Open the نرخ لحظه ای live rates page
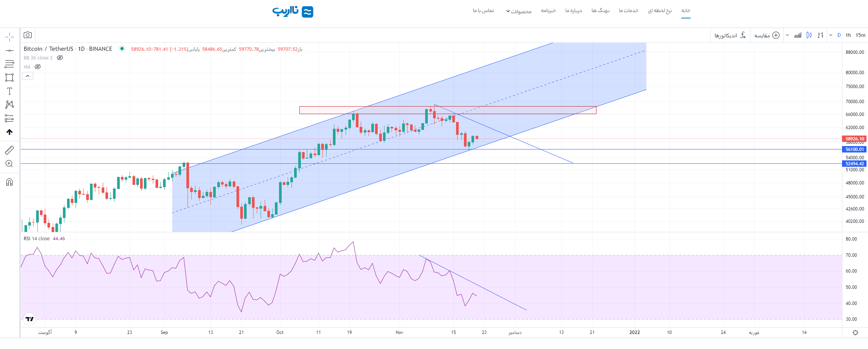The height and width of the screenshot is (349, 868). click(x=660, y=11)
